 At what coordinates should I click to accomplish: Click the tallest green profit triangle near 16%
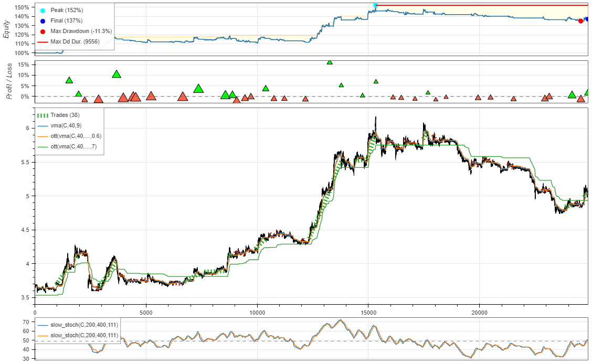point(330,63)
